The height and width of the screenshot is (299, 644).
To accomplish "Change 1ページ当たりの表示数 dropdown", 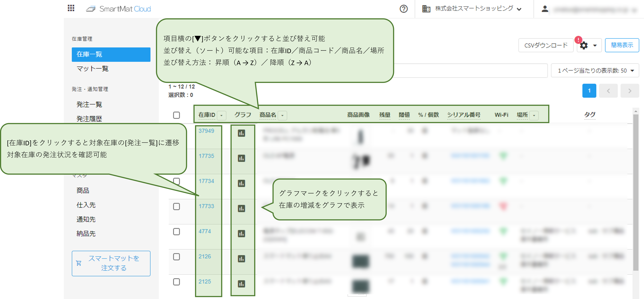I will (x=595, y=71).
